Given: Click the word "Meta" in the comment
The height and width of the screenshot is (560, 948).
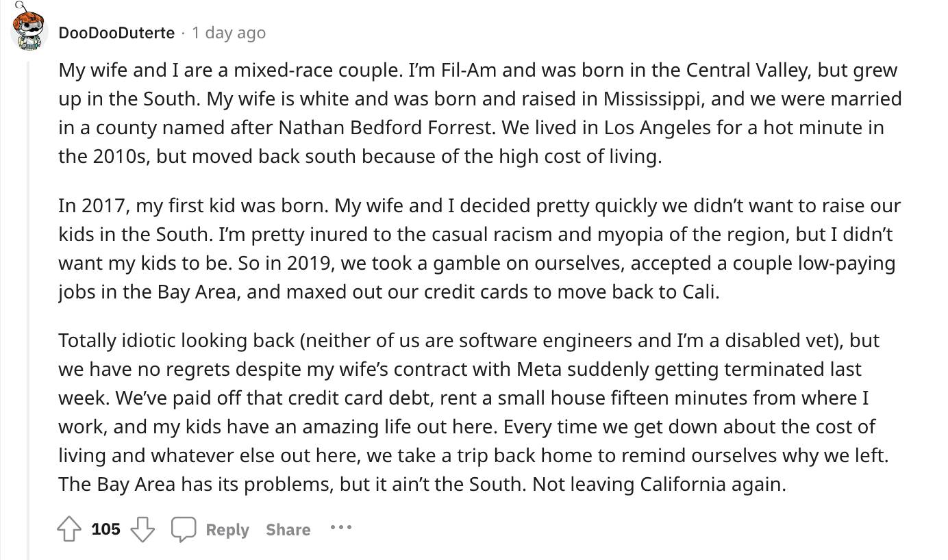Looking at the screenshot, I should coord(538,369).
